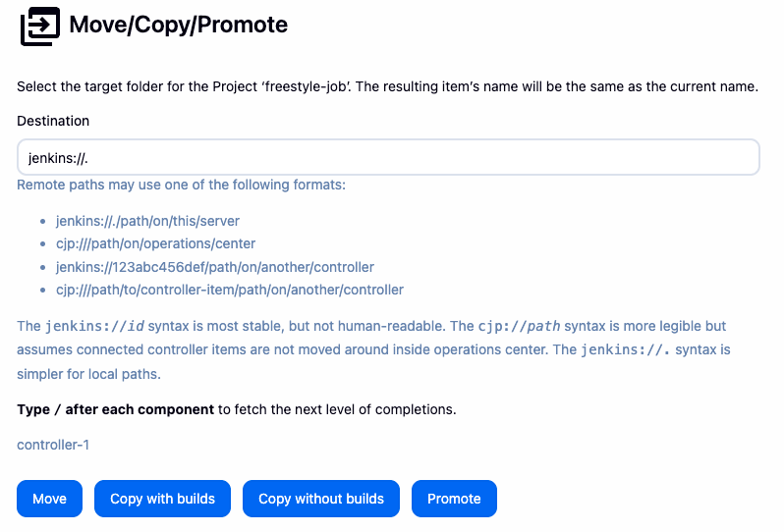Click the Move/Copy/Promote page title
Screen dimensions: 784x532
(x=179, y=25)
